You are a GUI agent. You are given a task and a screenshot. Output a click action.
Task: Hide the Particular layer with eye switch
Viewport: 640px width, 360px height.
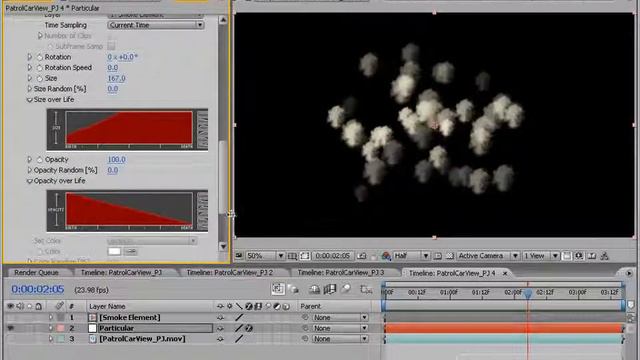point(11,328)
